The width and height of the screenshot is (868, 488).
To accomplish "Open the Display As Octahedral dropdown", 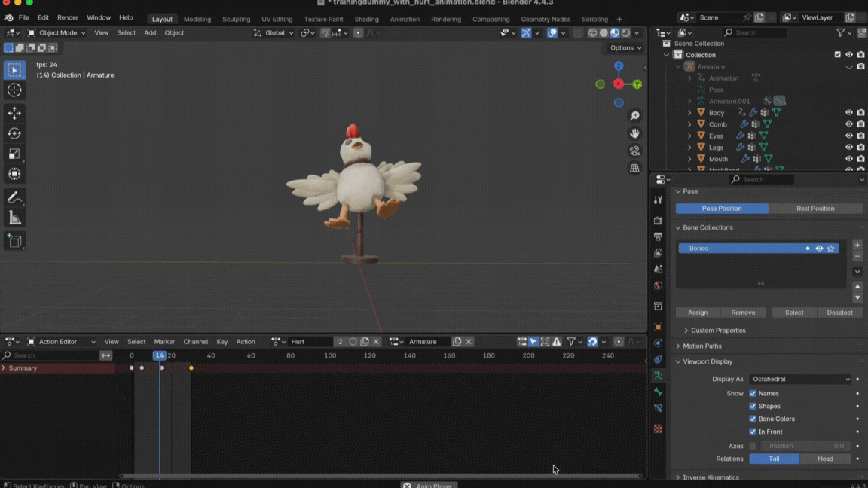I will 800,379.
